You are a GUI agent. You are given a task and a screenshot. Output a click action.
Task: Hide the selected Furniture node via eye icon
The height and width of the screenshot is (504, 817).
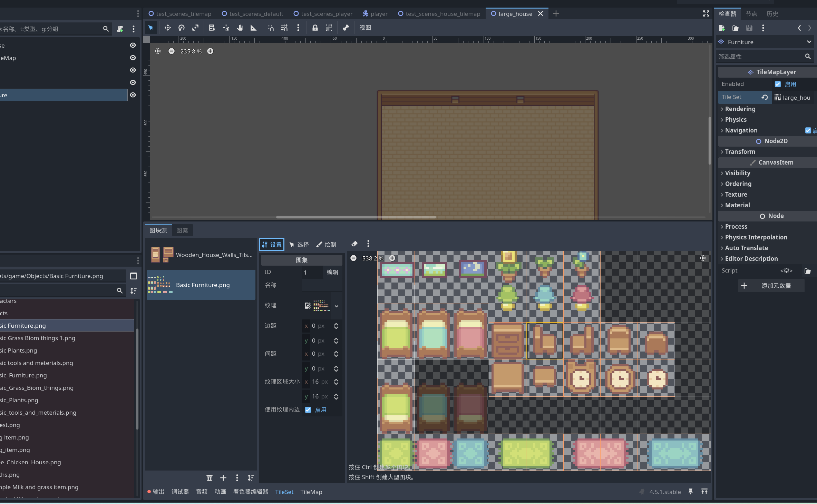133,95
